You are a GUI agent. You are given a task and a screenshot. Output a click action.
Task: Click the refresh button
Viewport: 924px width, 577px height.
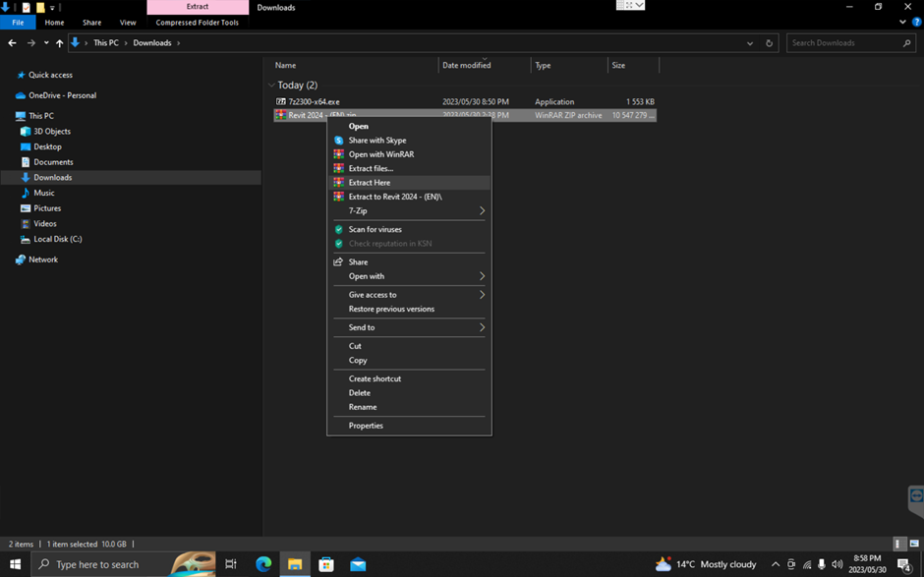[x=769, y=43]
